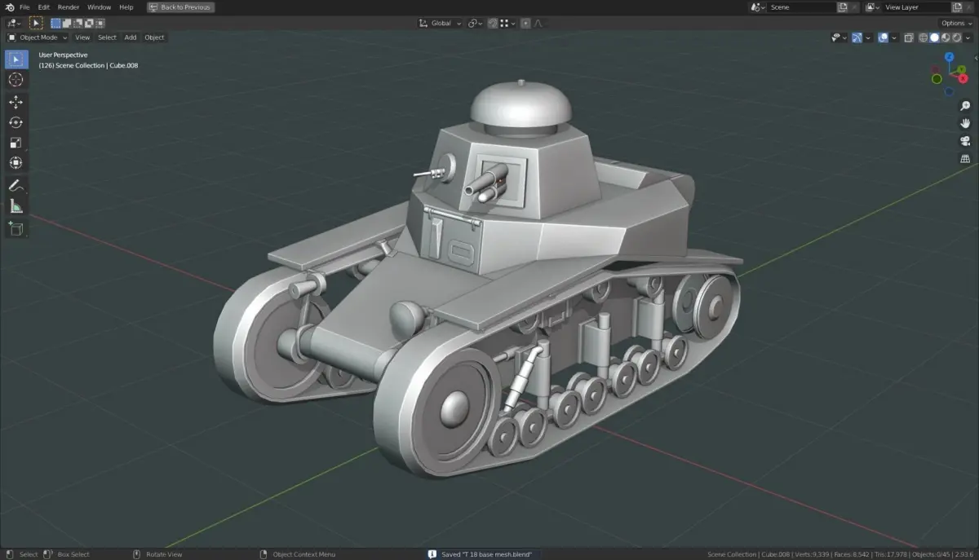979x560 pixels.
Task: Open the Window menu
Action: 99,7
